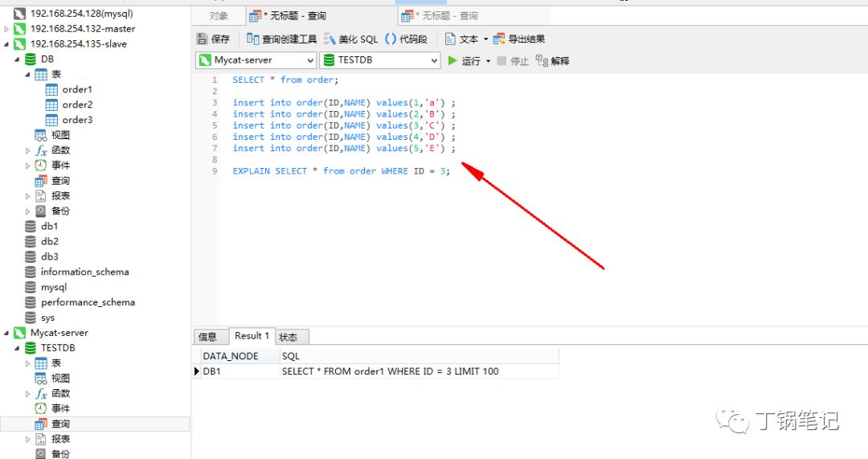The image size is (868, 459).
Task: Select 视图 (Views) under DB
Action: (60, 134)
